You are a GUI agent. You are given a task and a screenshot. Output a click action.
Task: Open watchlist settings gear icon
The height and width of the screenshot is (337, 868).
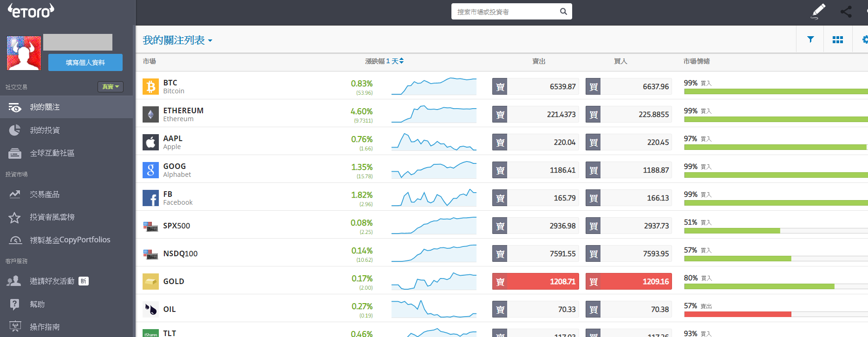(x=865, y=40)
